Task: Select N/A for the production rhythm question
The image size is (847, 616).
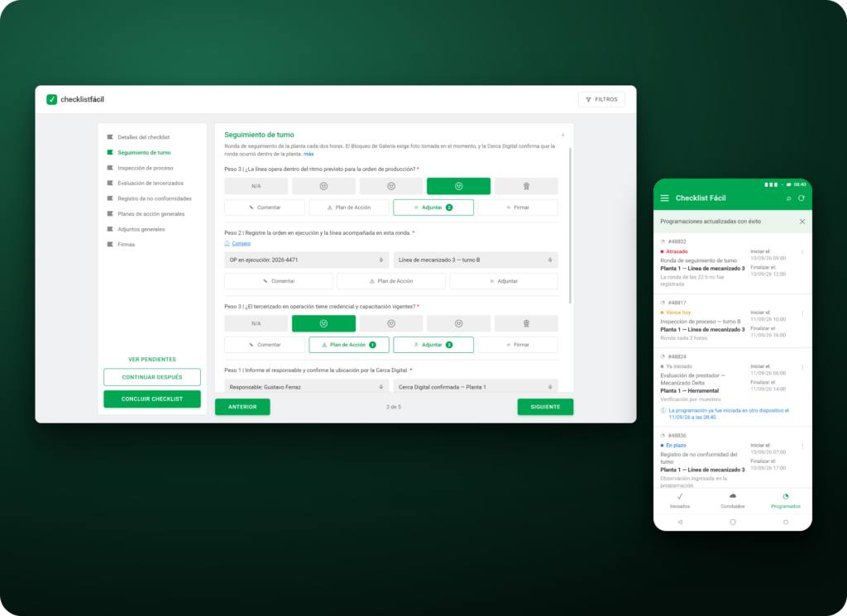Action: click(256, 186)
